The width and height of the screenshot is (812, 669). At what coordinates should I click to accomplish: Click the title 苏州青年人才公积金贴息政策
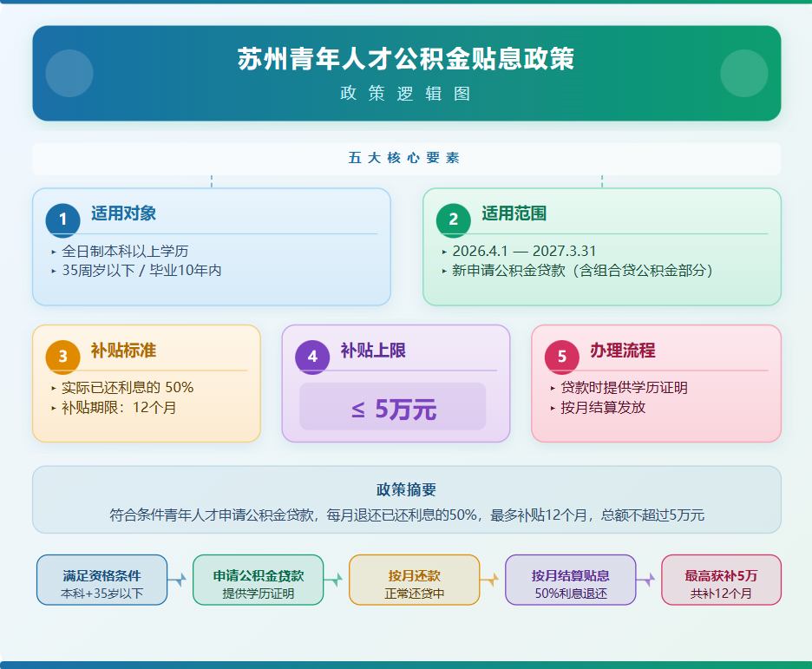tap(407, 58)
